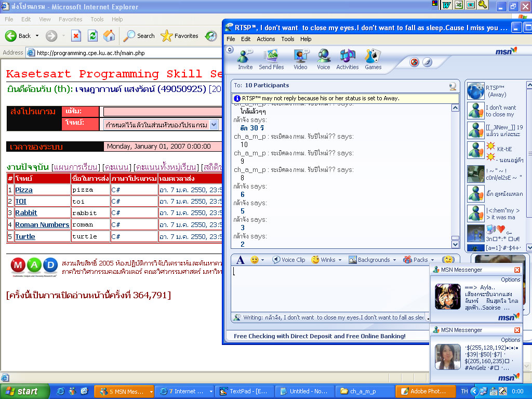Image resolution: width=532 pixels, height=399 pixels.
Task: Click MSN Messenger quick launch icon
Action: (72, 391)
